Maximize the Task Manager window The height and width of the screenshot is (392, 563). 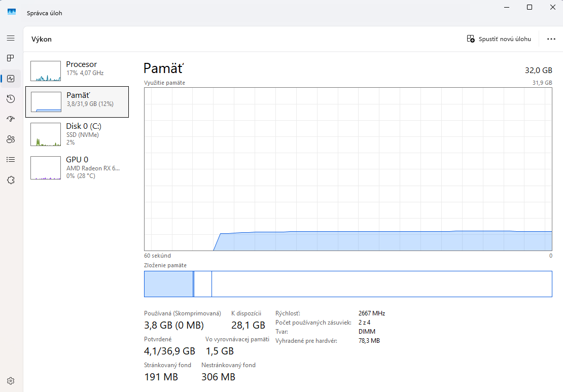[529, 7]
